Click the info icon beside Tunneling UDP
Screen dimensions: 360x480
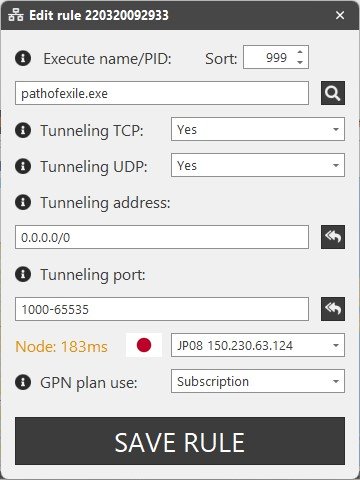(x=23, y=166)
